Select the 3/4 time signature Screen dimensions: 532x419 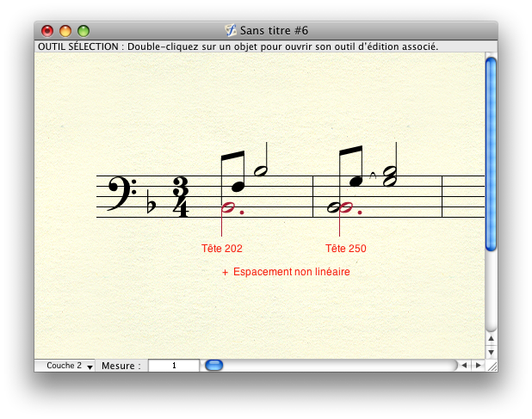pyautogui.click(x=181, y=197)
